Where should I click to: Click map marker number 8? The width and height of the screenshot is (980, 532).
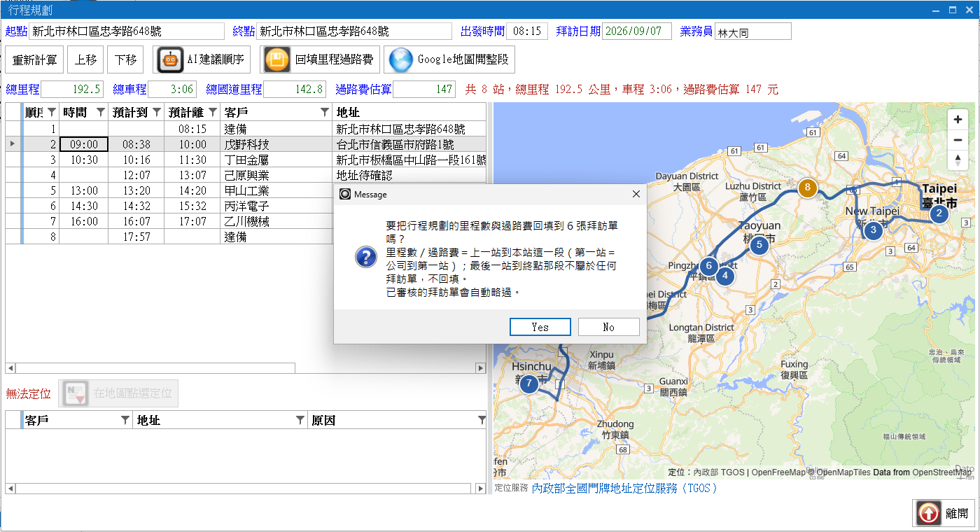pyautogui.click(x=808, y=188)
